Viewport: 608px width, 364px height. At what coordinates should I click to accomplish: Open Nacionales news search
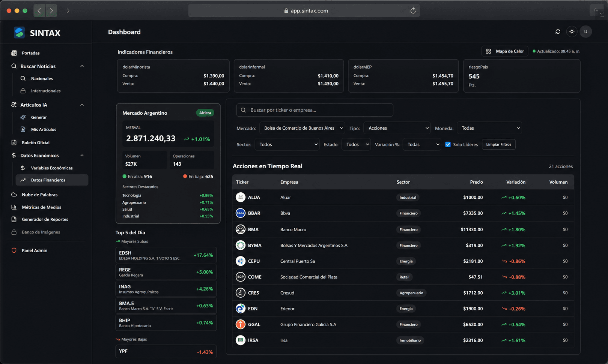point(42,78)
